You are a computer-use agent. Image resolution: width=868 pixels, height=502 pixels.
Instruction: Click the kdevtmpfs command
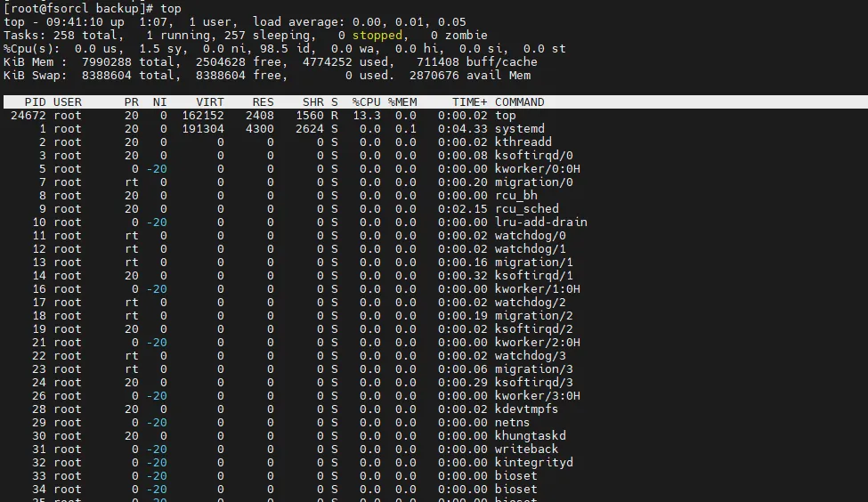click(526, 409)
